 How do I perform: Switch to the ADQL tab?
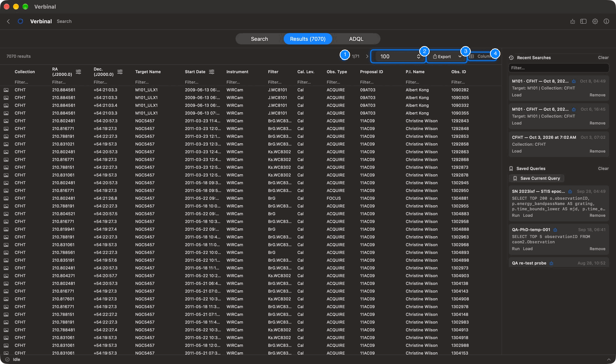tap(356, 39)
